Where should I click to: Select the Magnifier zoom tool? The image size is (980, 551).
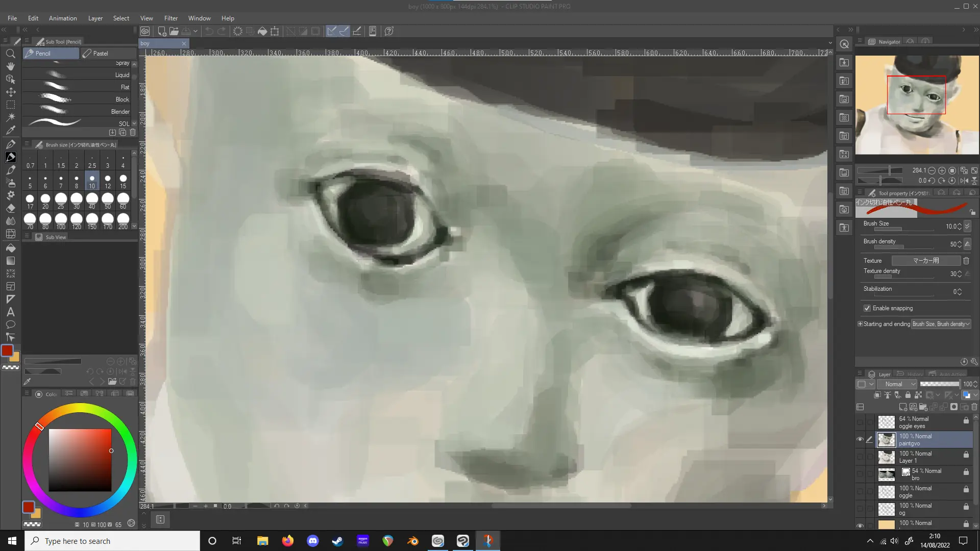click(10, 54)
